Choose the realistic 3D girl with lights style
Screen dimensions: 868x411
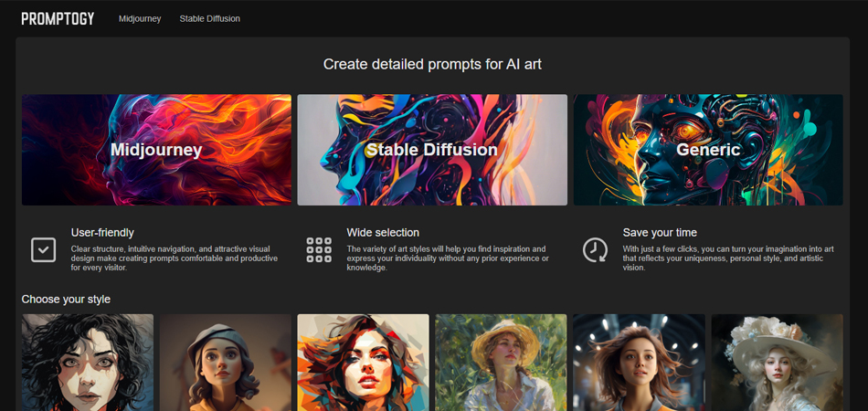point(639,363)
